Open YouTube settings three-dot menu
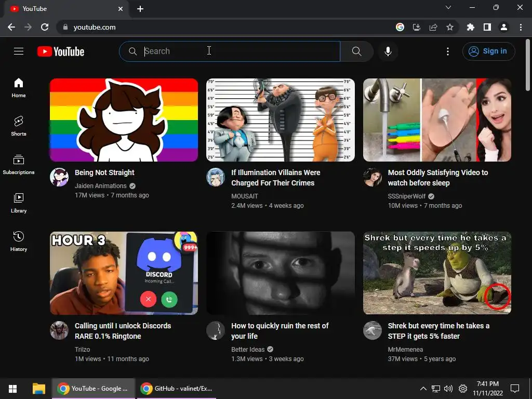532x399 pixels. (x=447, y=51)
